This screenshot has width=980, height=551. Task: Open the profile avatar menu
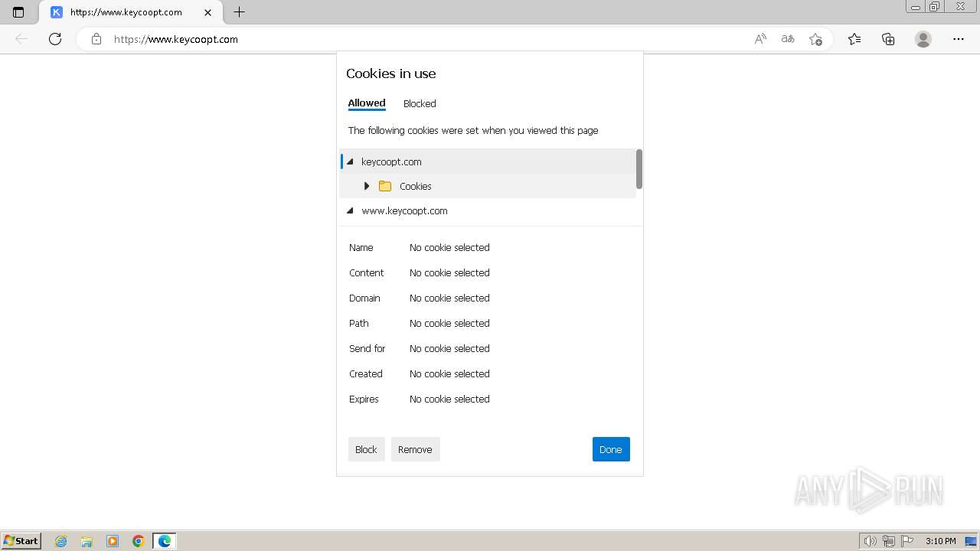coord(923,39)
